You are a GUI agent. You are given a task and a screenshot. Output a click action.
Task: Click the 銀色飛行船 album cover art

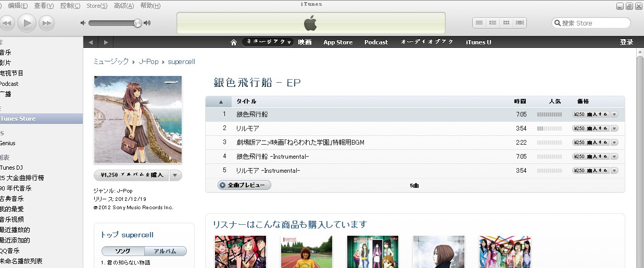point(138,120)
